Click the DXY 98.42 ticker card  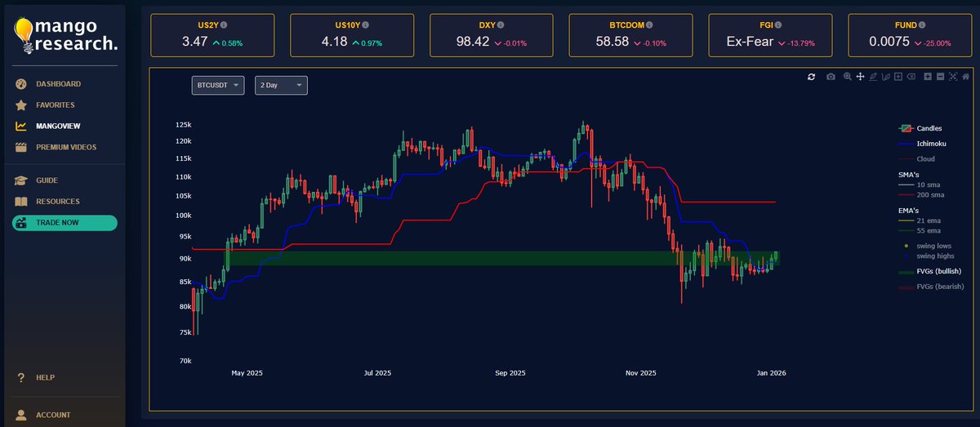[x=491, y=34]
